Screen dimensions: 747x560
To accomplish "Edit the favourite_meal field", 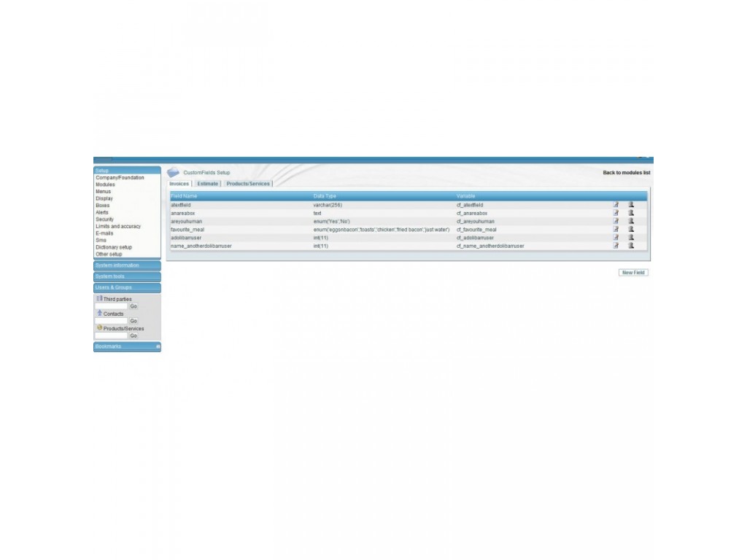I will coord(616,229).
